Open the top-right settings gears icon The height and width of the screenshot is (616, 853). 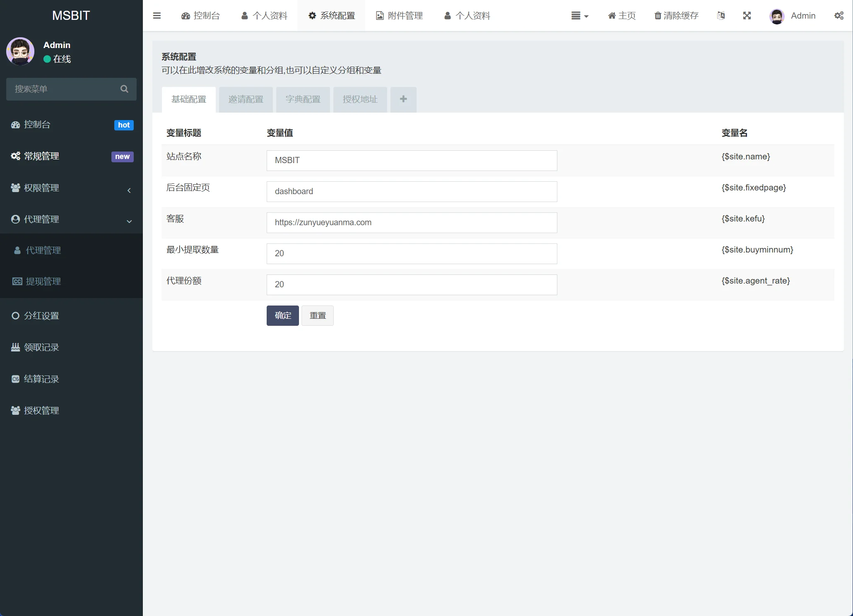pyautogui.click(x=839, y=16)
